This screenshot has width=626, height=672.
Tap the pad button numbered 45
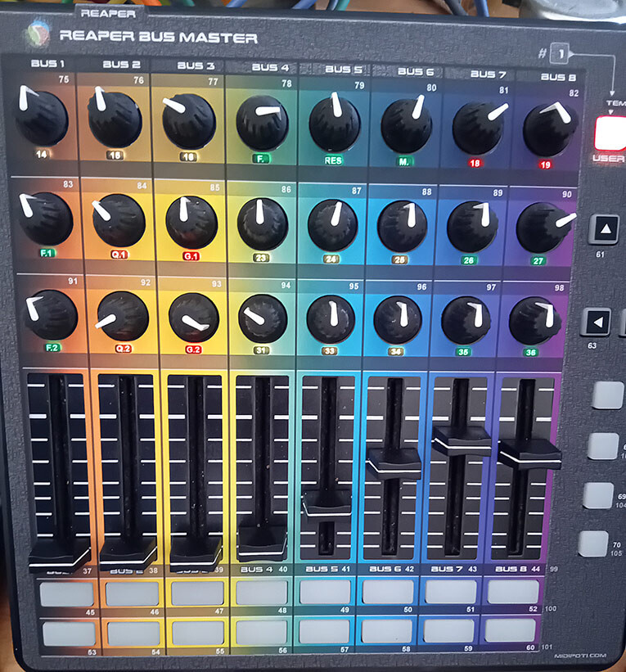click(x=67, y=593)
